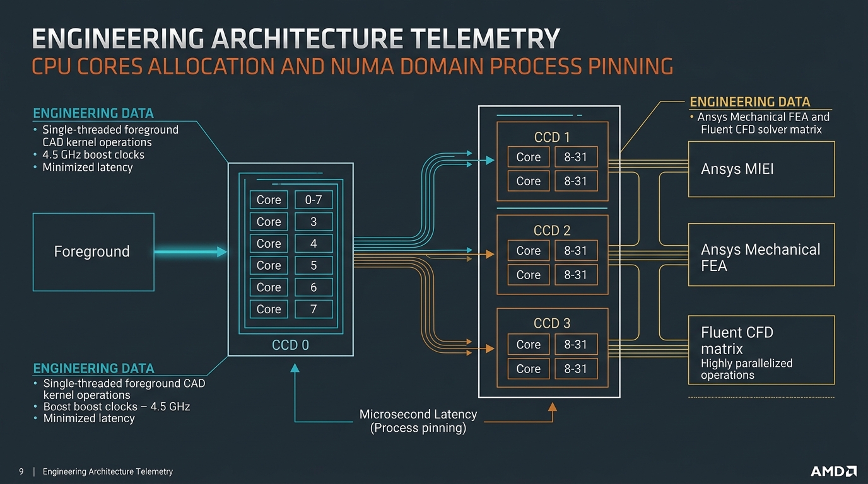Click the Core cell beside value 7
The height and width of the screenshot is (484, 868).
pyautogui.click(x=269, y=309)
